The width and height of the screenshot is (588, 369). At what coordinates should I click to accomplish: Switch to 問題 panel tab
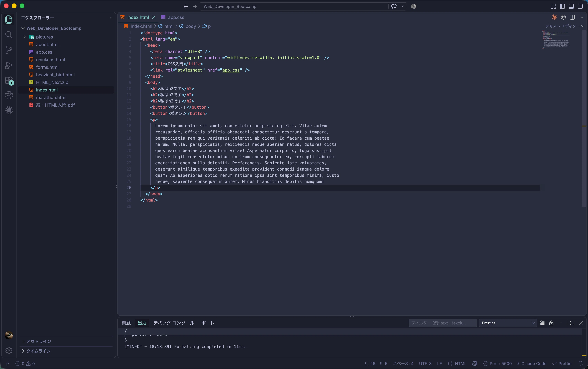tap(126, 323)
